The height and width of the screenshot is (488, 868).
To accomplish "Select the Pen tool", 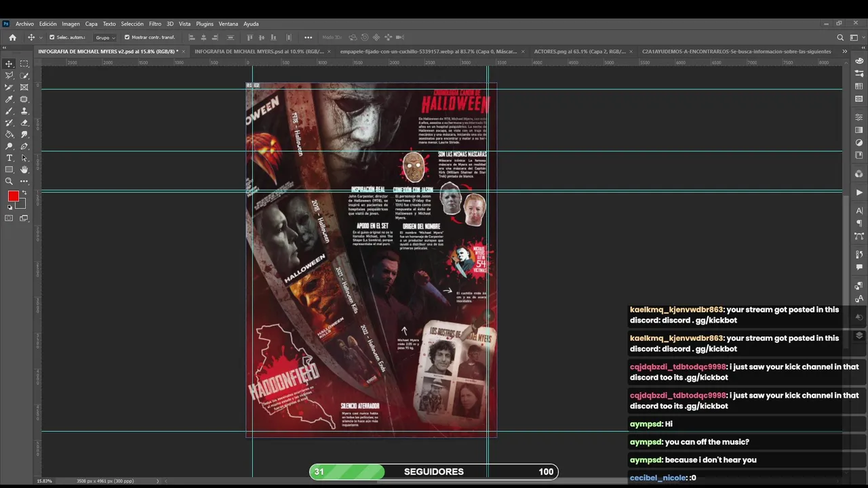I will click(x=24, y=146).
